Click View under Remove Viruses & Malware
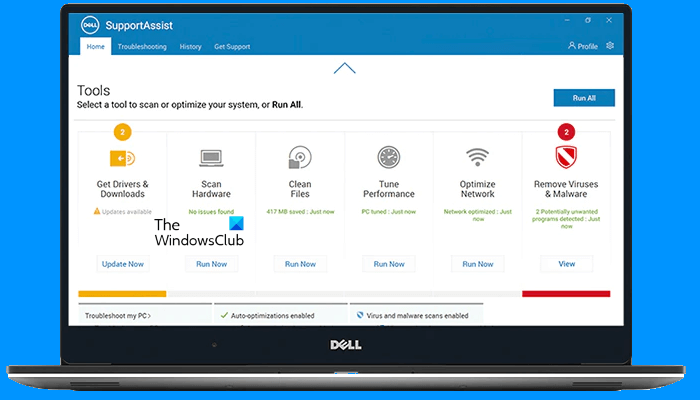Image resolution: width=700 pixels, height=400 pixels. [x=567, y=264]
